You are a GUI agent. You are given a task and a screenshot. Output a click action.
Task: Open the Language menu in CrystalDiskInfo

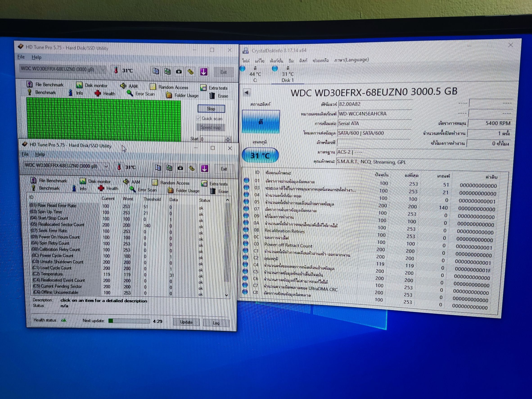tap(351, 60)
